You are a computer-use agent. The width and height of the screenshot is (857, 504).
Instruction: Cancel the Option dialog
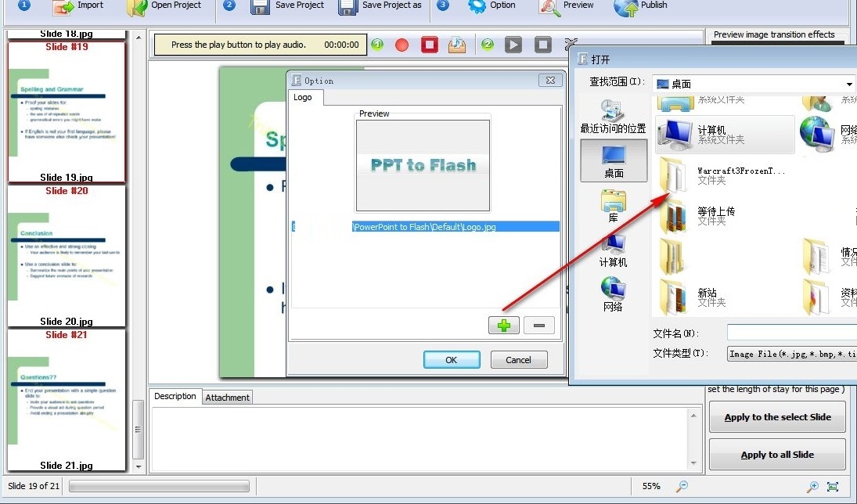(x=519, y=360)
